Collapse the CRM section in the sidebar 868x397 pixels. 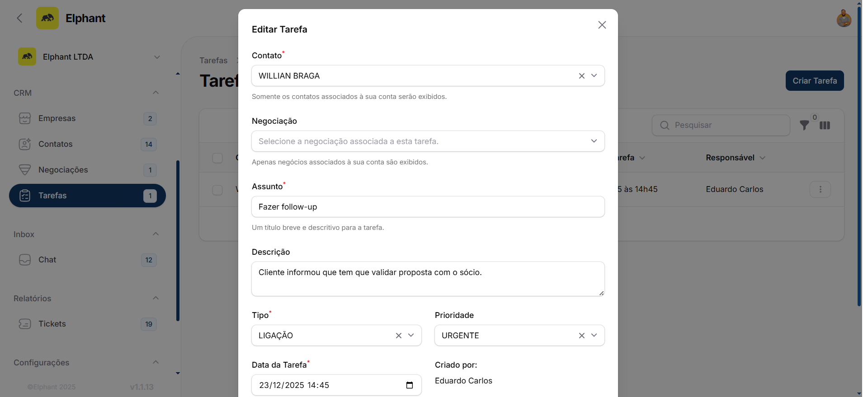click(x=156, y=93)
